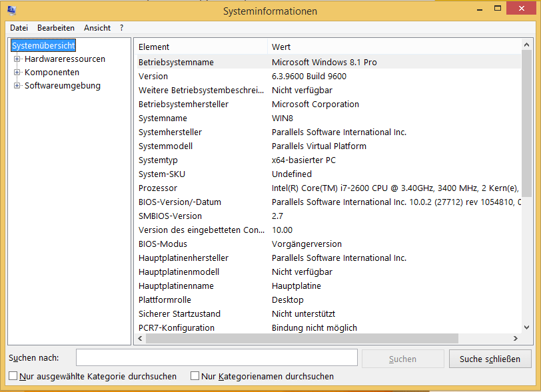This screenshot has width=541, height=392.
Task: Click the Microsoft Corporation value
Action: click(315, 104)
